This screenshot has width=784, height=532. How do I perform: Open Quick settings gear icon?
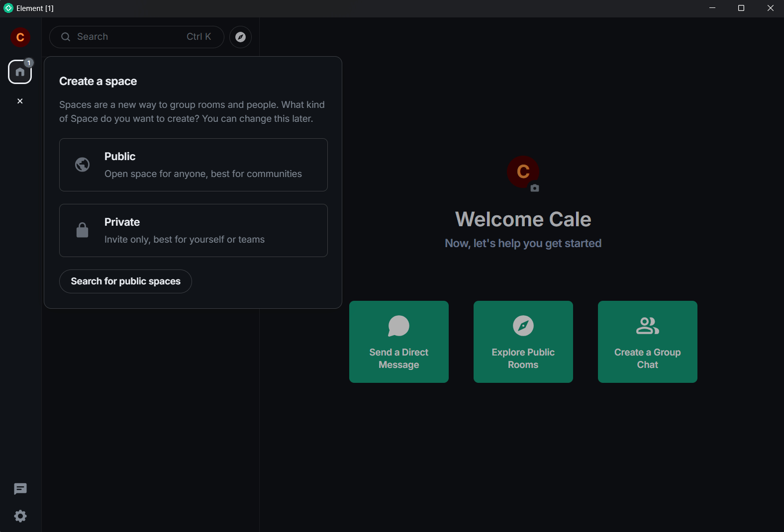point(20,516)
